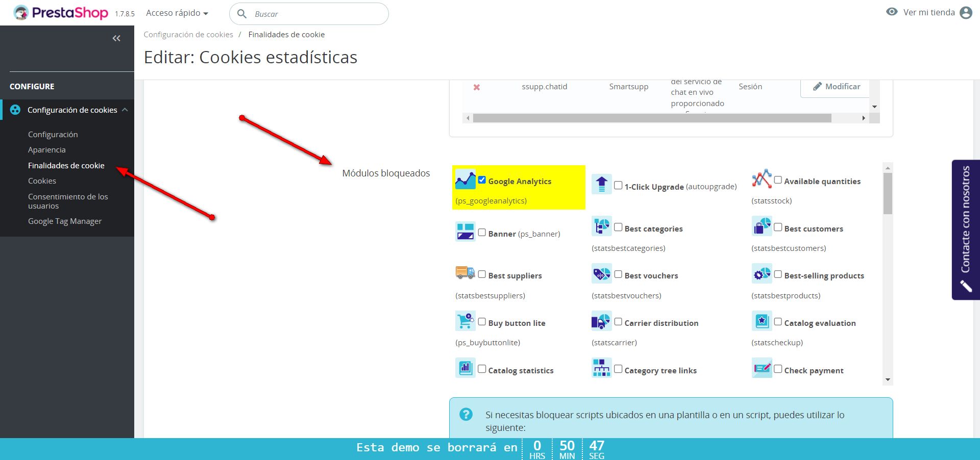980x460 pixels.
Task: Click the Best-selling products module icon
Action: tap(762, 273)
